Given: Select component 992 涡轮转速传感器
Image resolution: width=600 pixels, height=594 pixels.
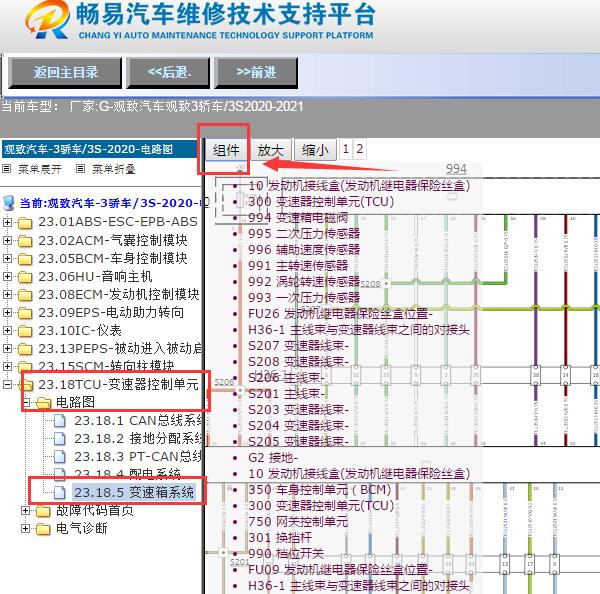Looking at the screenshot, I should [x=304, y=281].
